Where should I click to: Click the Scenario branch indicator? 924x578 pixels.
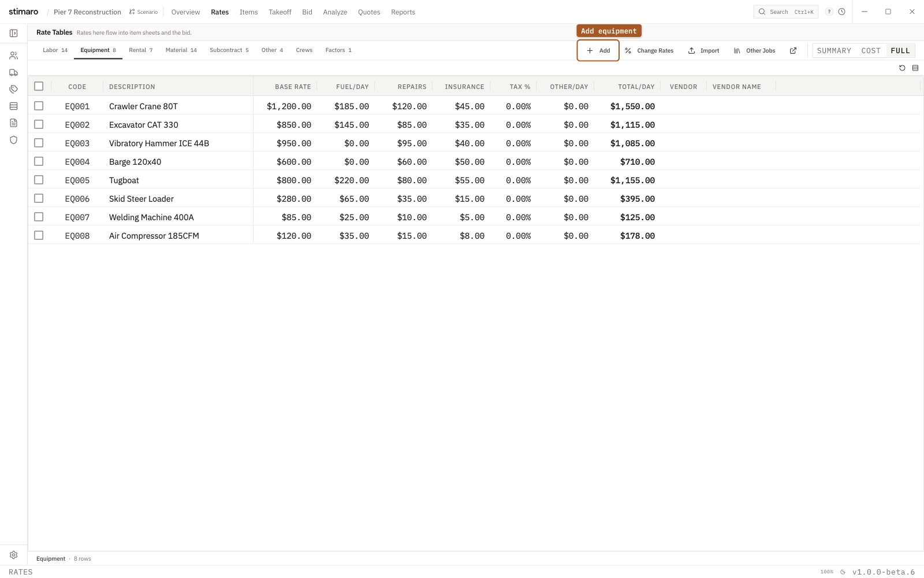click(143, 12)
